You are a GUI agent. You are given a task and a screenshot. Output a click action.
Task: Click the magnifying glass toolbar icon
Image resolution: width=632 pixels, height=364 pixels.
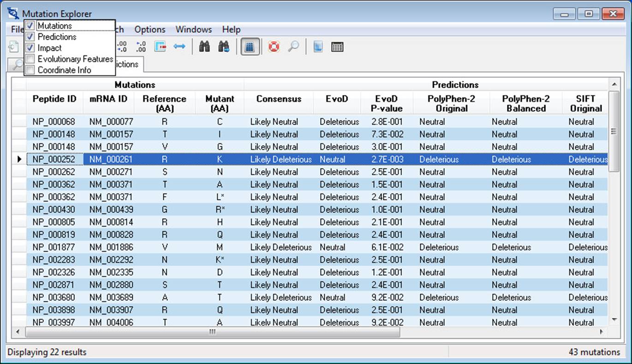pyautogui.click(x=293, y=47)
